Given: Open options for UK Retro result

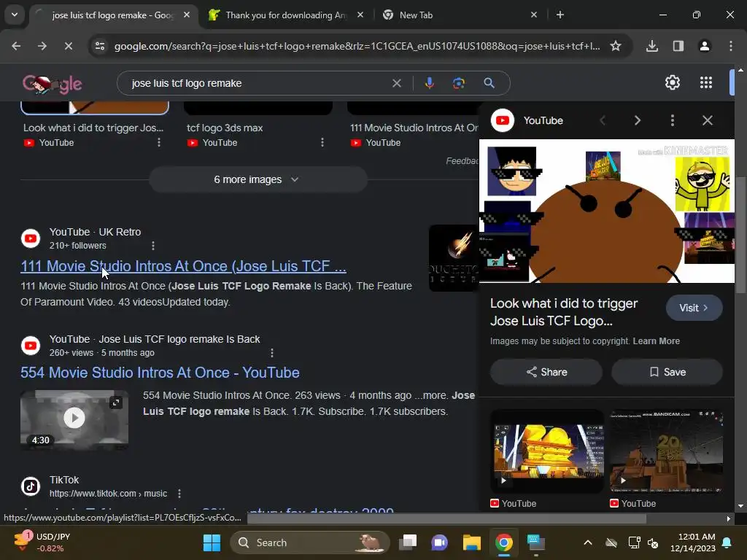Looking at the screenshot, I should click(x=153, y=246).
